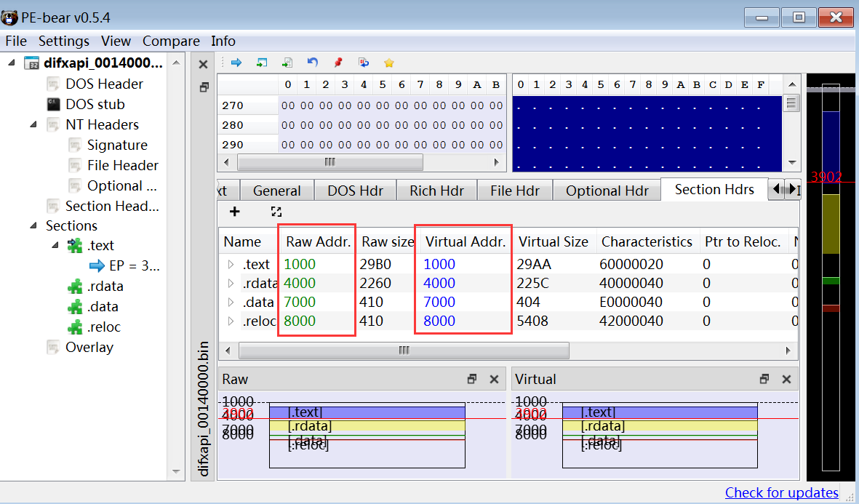
Task: Switch to the Optional Hdr tab
Action: coord(607,191)
